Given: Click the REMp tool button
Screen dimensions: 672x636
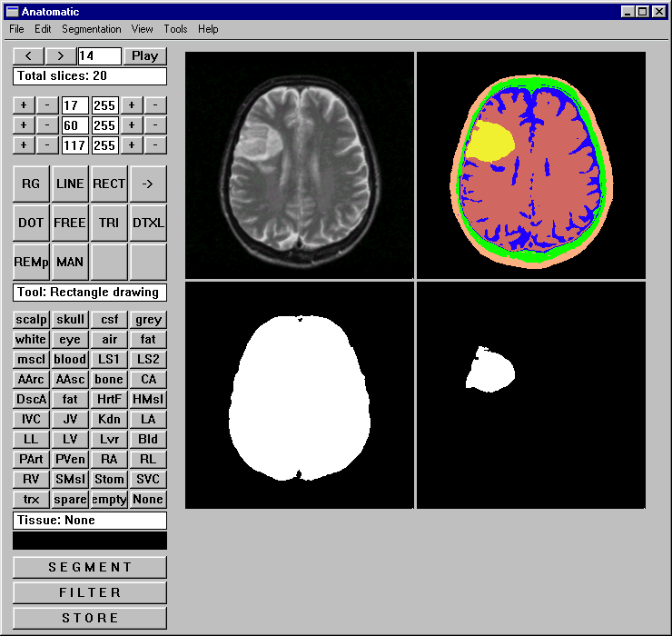Looking at the screenshot, I should [x=32, y=262].
